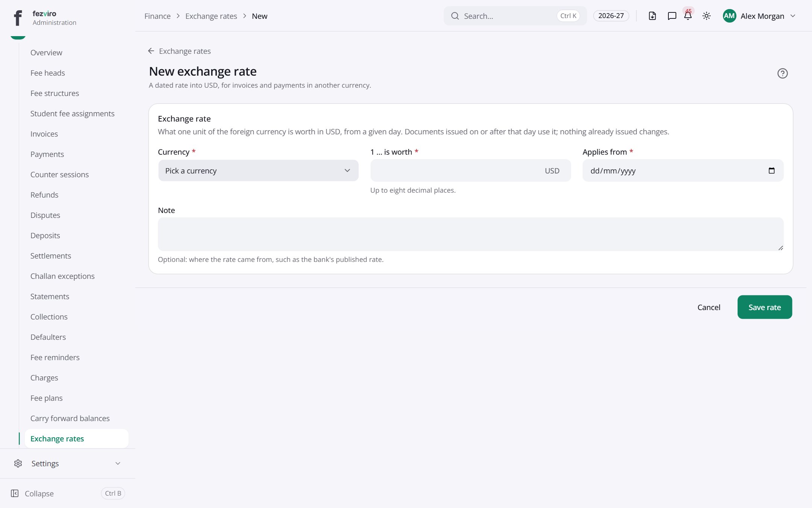The width and height of the screenshot is (812, 508).
Task: Click the Save rate button
Action: 765,307
